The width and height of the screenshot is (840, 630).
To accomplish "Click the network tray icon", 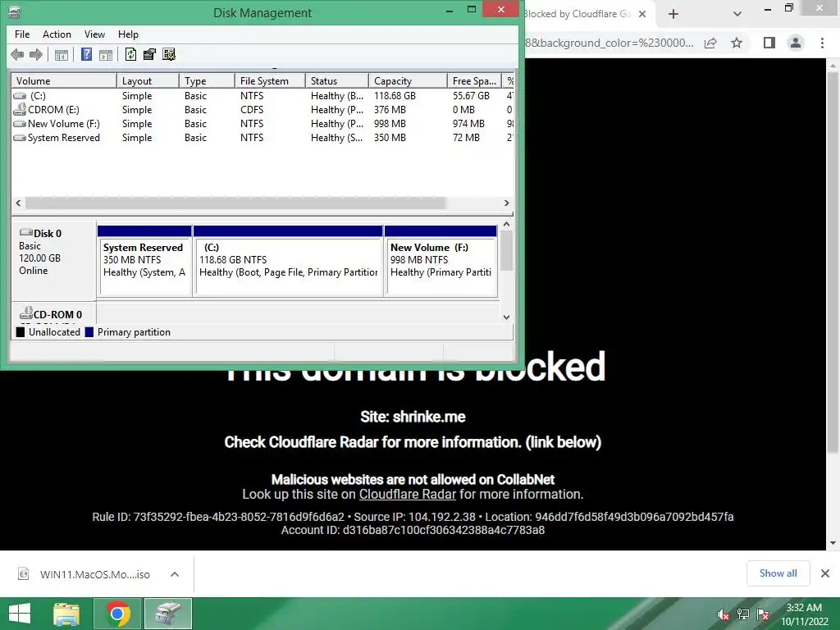I will tap(743, 614).
